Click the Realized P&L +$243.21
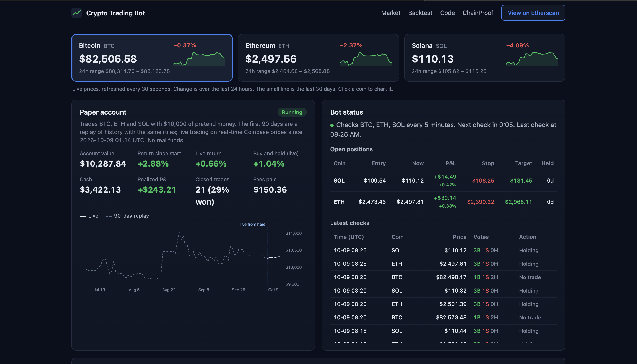 (x=157, y=190)
